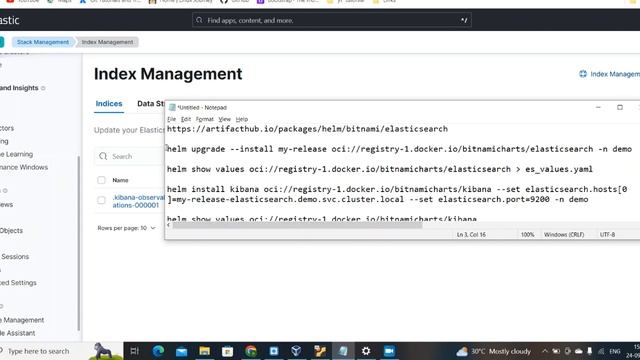Show hidden system tray icons
640x360 pixels.
pos(544,351)
